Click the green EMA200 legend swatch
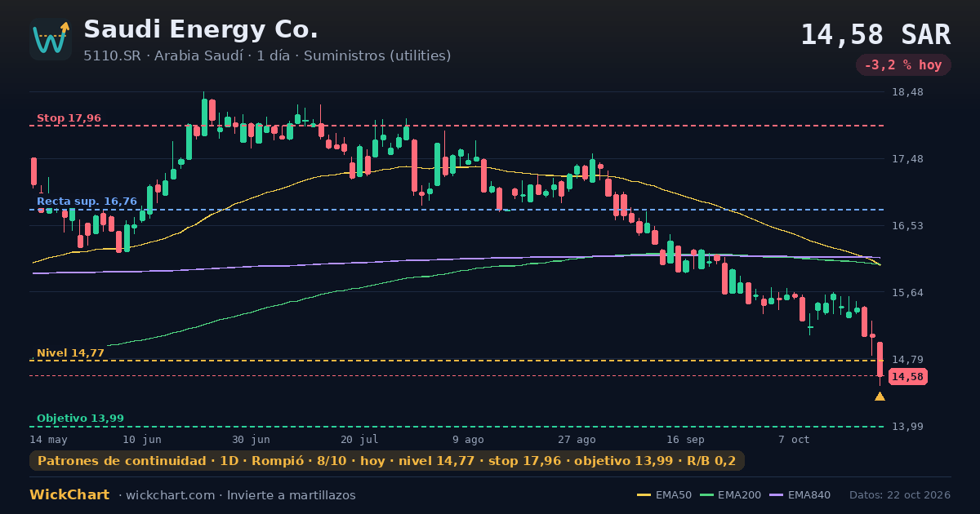This screenshot has width=980, height=514. click(706, 495)
